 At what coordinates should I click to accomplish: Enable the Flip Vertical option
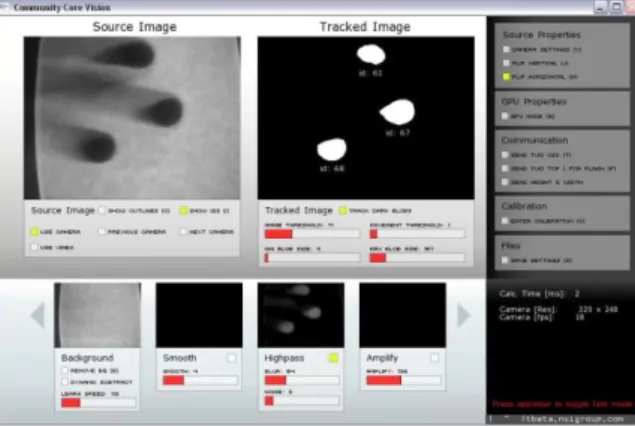coord(506,63)
